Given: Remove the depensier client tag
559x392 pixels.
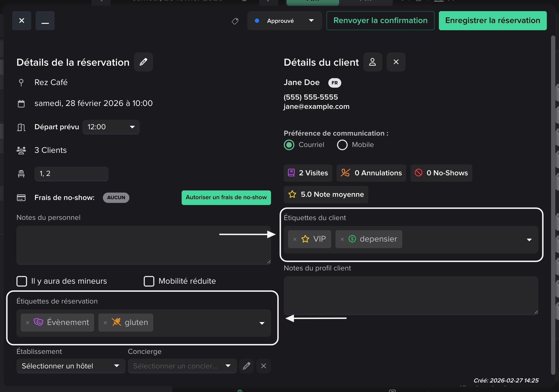Looking at the screenshot, I should coord(342,239).
